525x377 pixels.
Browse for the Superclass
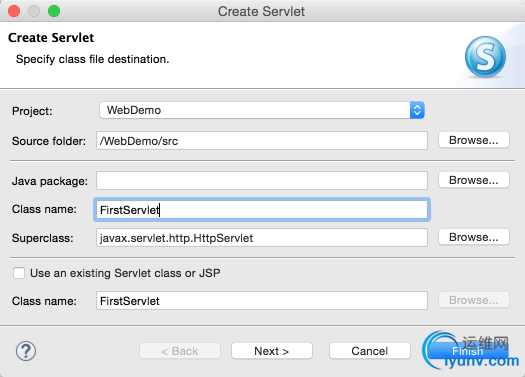coord(474,237)
